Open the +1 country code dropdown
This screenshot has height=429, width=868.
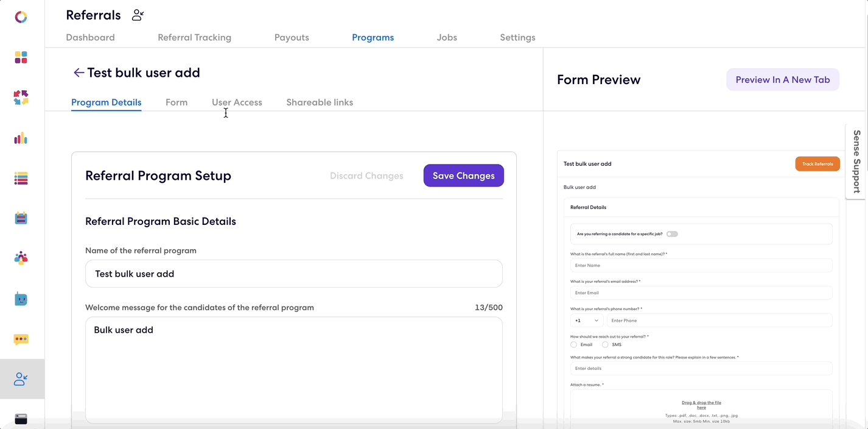[587, 321]
